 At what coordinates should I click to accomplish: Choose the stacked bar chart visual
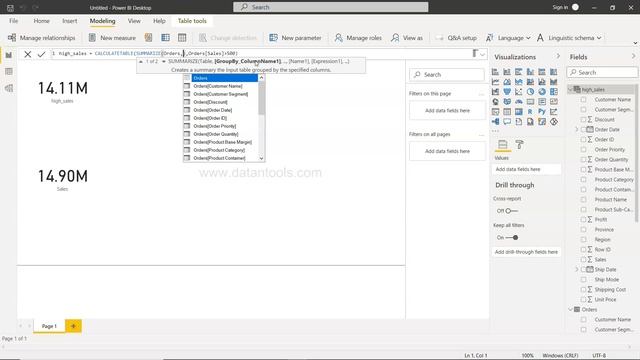point(495,72)
